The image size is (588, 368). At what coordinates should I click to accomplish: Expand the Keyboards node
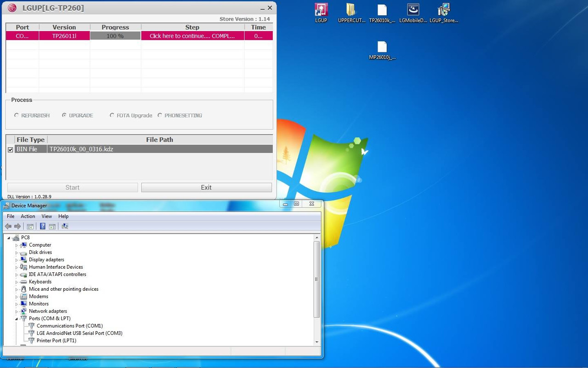(x=17, y=282)
